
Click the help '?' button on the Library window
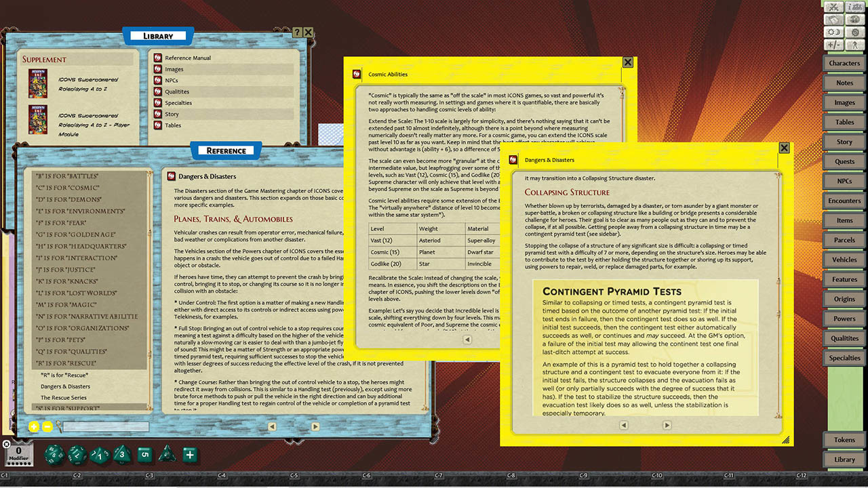(x=298, y=32)
